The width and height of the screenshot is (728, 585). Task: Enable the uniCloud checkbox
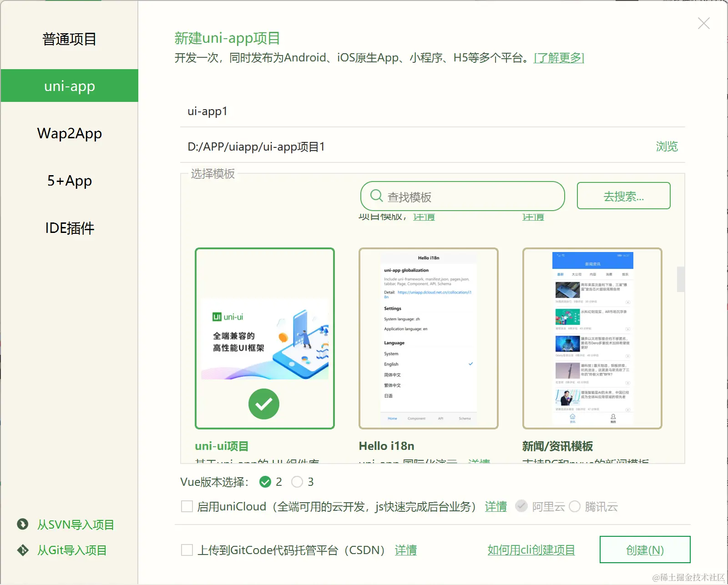[x=187, y=506]
